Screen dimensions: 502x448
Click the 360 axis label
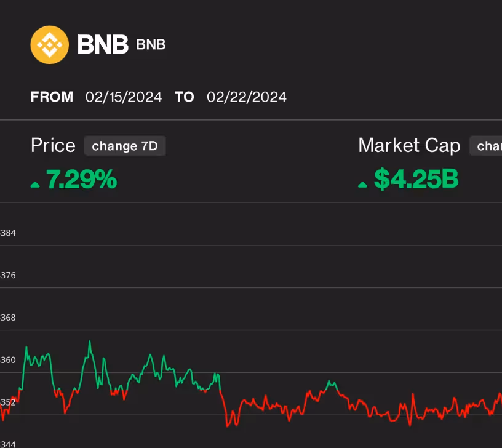[8, 360]
